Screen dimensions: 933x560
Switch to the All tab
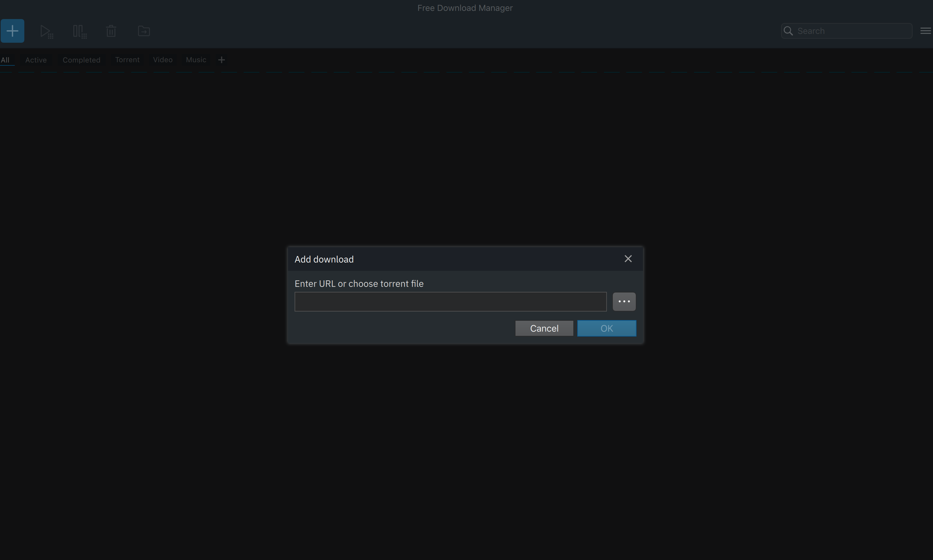pos(5,60)
